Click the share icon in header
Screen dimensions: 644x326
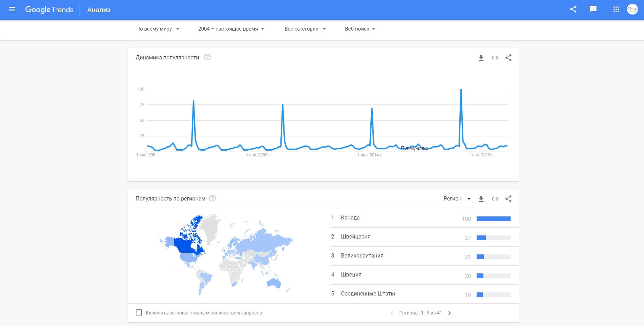[x=573, y=9]
